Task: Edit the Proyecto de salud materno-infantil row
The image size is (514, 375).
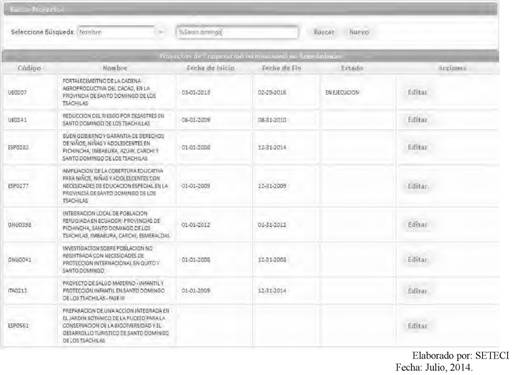Action: pos(417,291)
